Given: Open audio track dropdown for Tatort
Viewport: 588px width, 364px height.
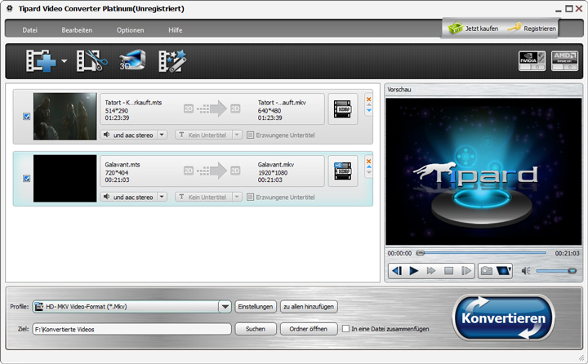Looking at the screenshot, I should tap(162, 135).
